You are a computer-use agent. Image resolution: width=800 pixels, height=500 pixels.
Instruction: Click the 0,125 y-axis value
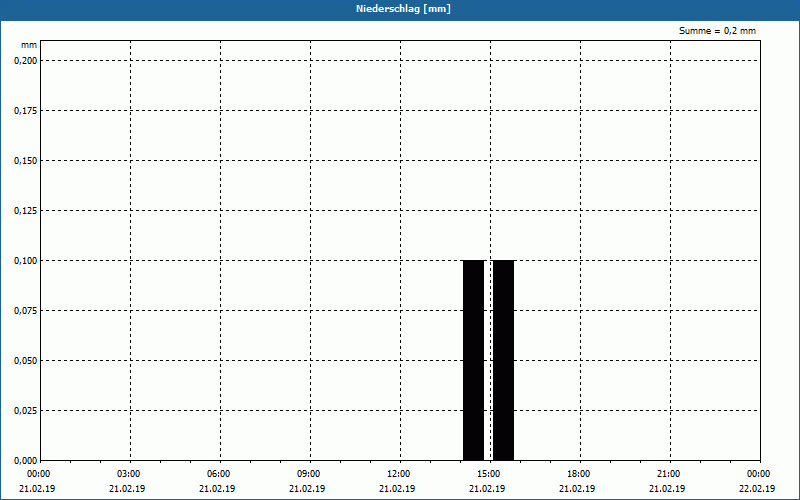[x=26, y=211]
